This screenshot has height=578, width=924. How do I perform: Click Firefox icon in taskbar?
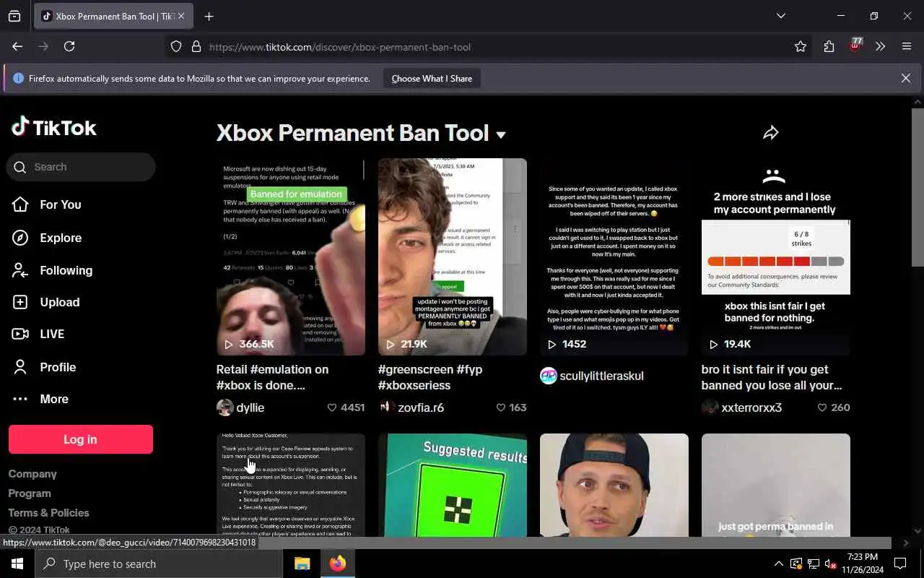[338, 564]
